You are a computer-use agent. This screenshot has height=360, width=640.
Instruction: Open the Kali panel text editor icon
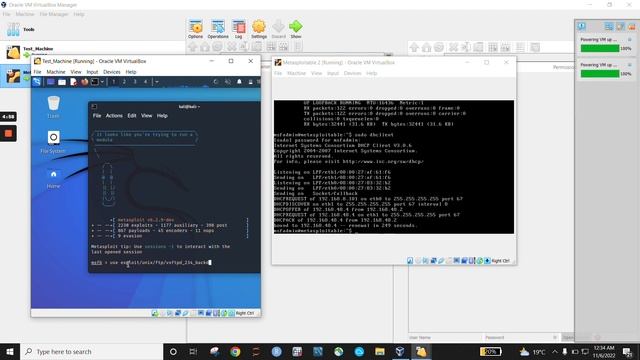[x=73, y=82]
